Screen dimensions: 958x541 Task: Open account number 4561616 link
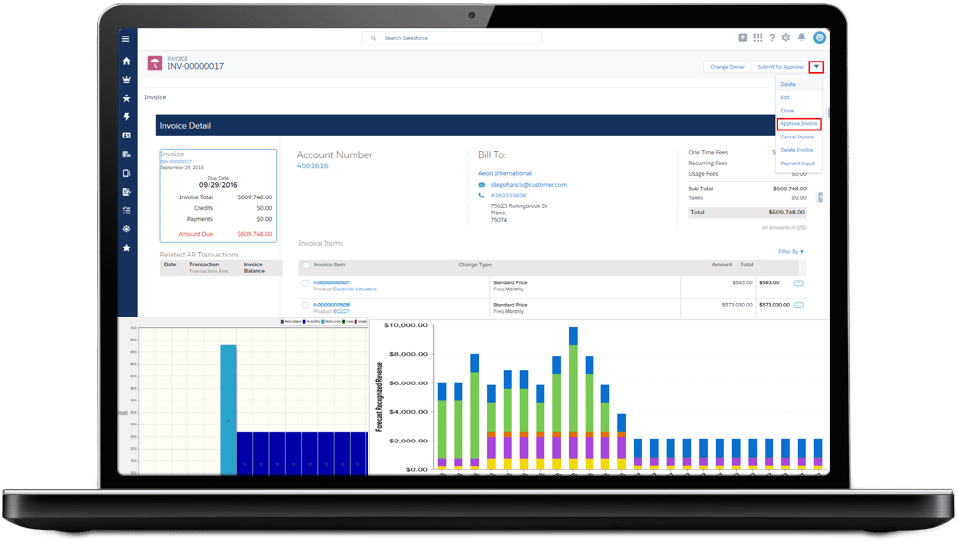pos(312,166)
